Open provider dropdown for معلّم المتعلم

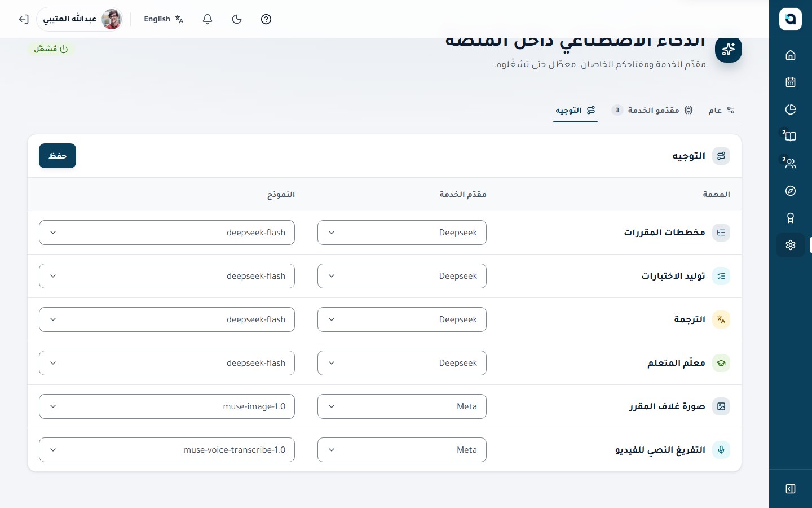[402, 363]
